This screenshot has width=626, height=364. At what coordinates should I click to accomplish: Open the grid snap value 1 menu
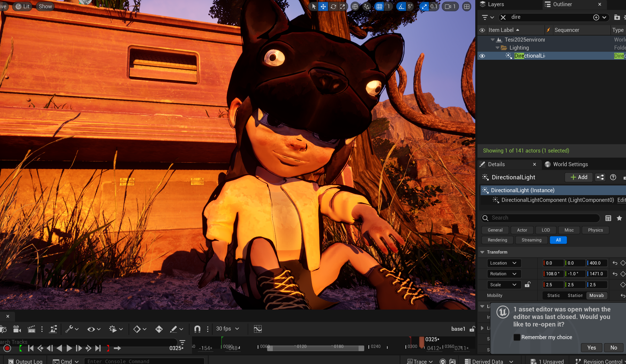tap(388, 6)
